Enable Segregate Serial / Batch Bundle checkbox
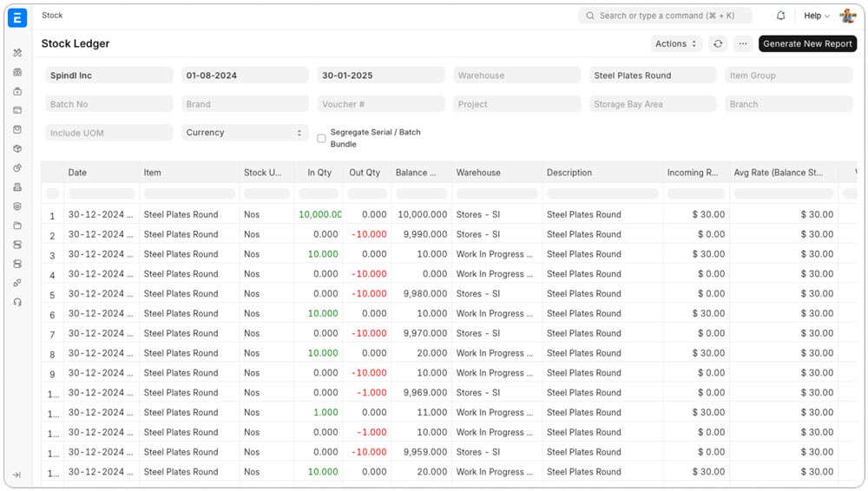Screen dimensions: 868x491 pyautogui.click(x=321, y=138)
